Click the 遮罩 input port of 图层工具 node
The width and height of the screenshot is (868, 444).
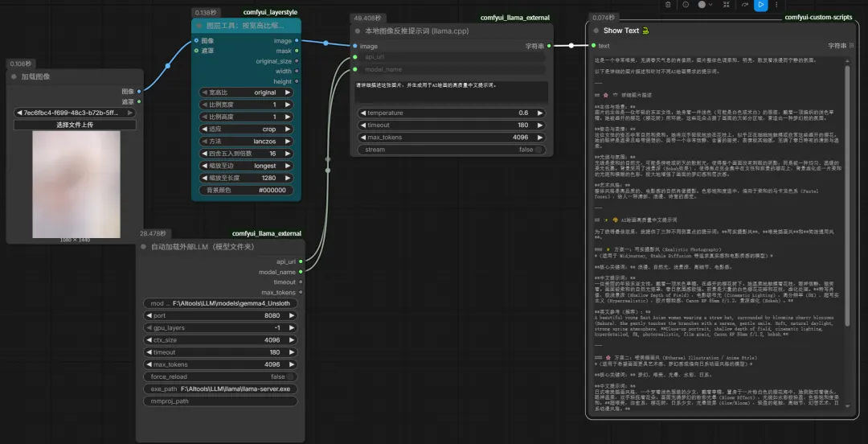point(196,51)
